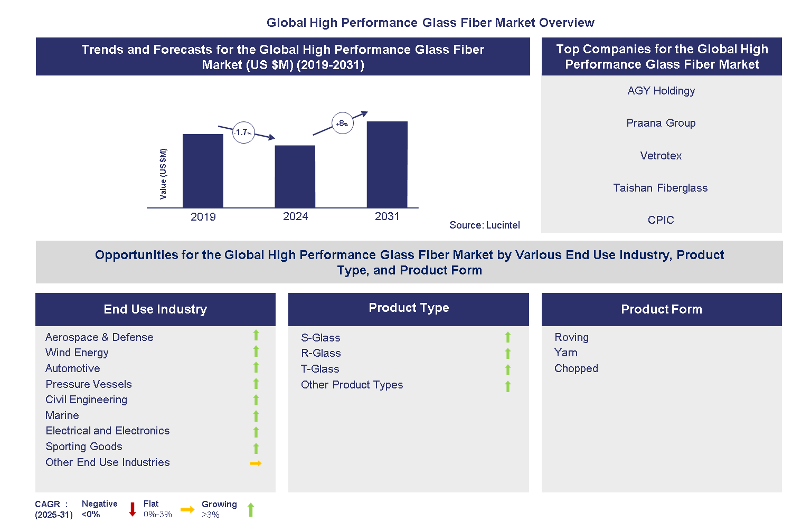Click Taishan Fiberglass company name
The width and height of the screenshot is (811, 532).
click(661, 188)
